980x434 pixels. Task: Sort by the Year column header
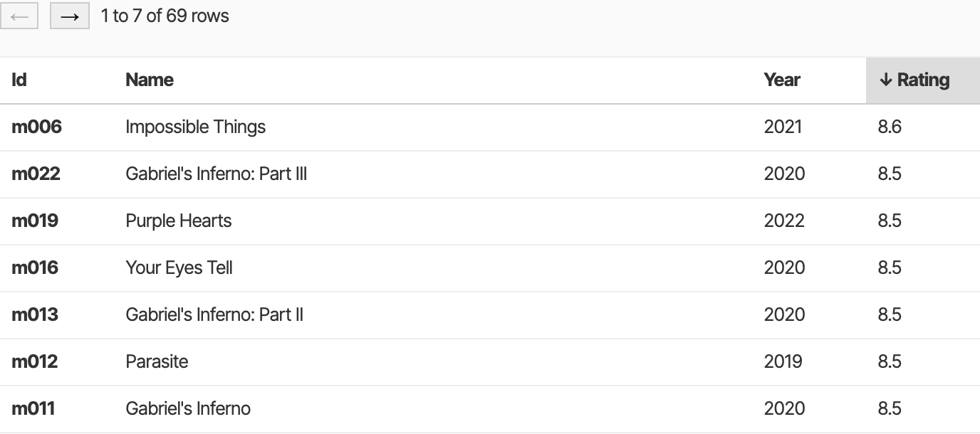(782, 80)
